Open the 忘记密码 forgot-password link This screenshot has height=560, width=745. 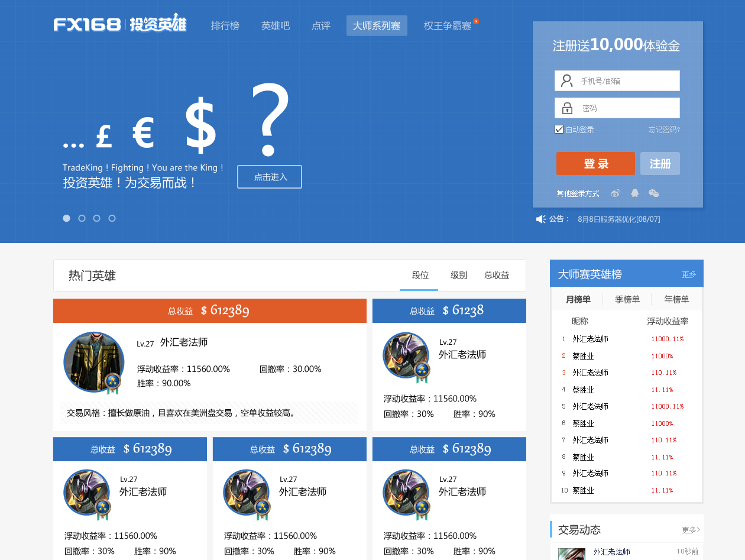point(664,129)
